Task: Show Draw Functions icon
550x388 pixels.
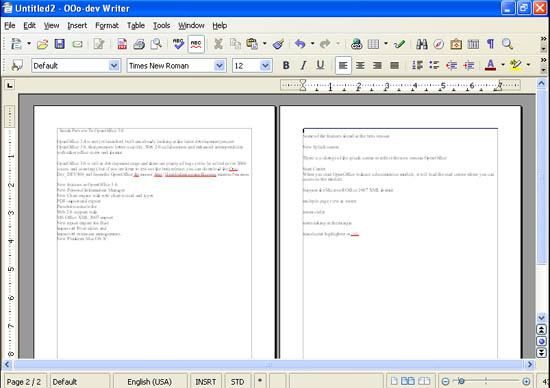Action: [x=399, y=44]
